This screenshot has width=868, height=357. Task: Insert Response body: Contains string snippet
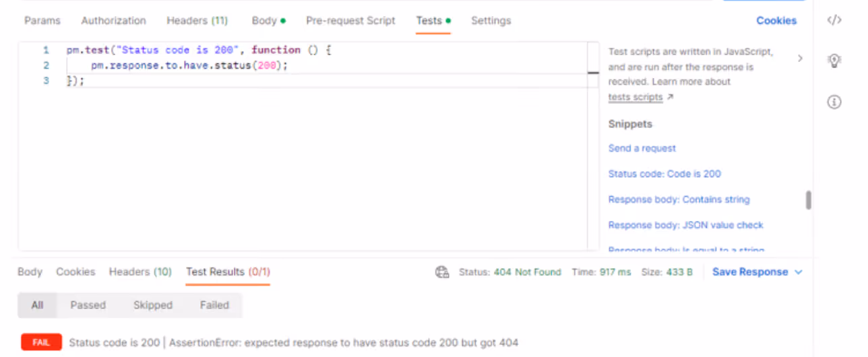click(x=679, y=199)
